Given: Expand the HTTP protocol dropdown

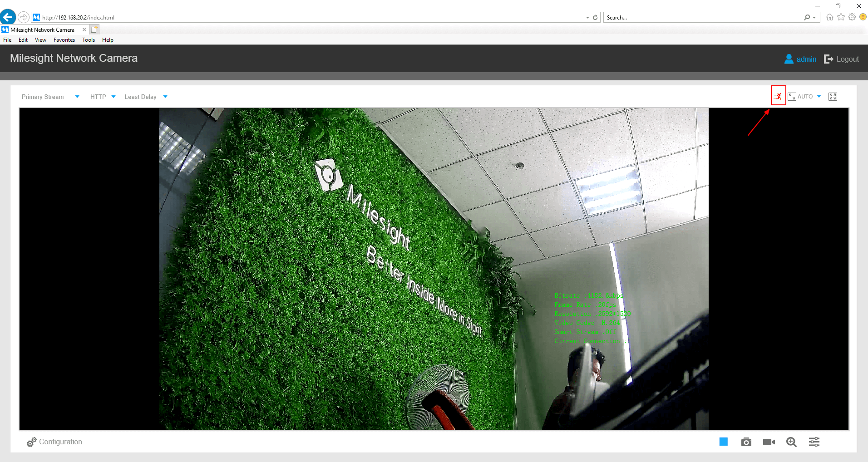Looking at the screenshot, I should (113, 96).
